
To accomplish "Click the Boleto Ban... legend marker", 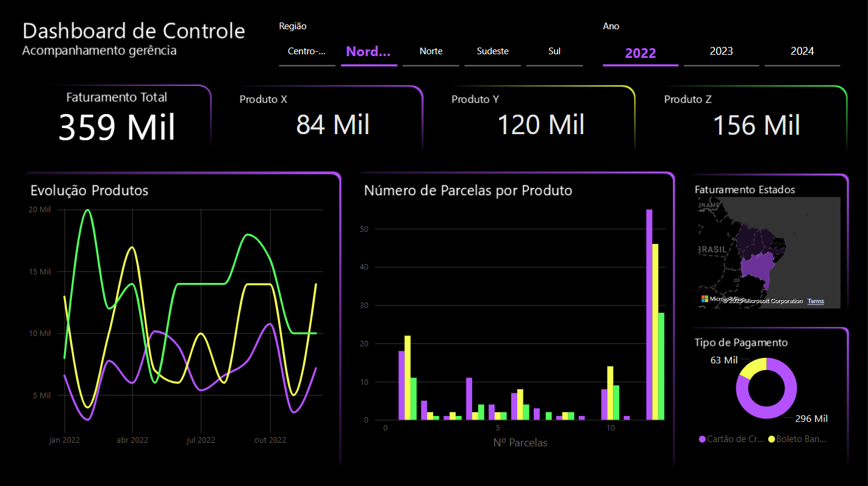I will click(x=772, y=439).
